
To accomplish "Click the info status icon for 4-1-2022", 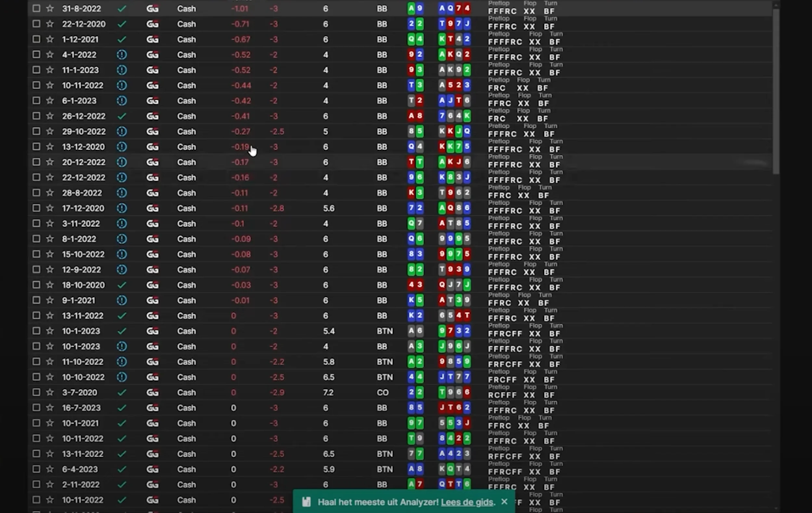I will [122, 55].
